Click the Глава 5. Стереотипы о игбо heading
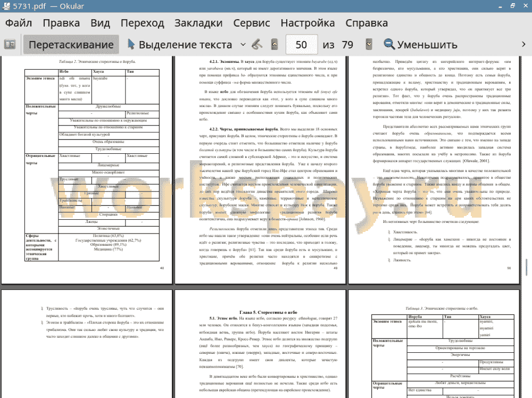 [268, 312]
